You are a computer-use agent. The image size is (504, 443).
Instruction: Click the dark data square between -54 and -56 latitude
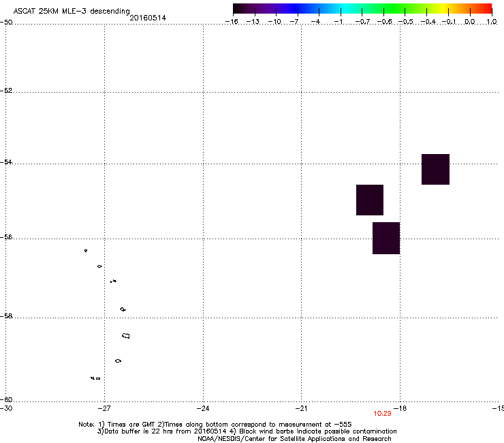pos(370,200)
